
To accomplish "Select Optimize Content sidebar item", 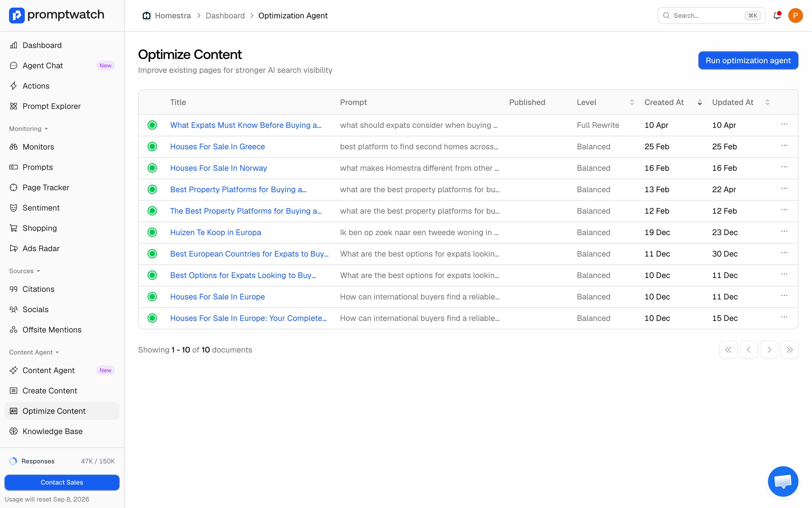I will 62,411.
